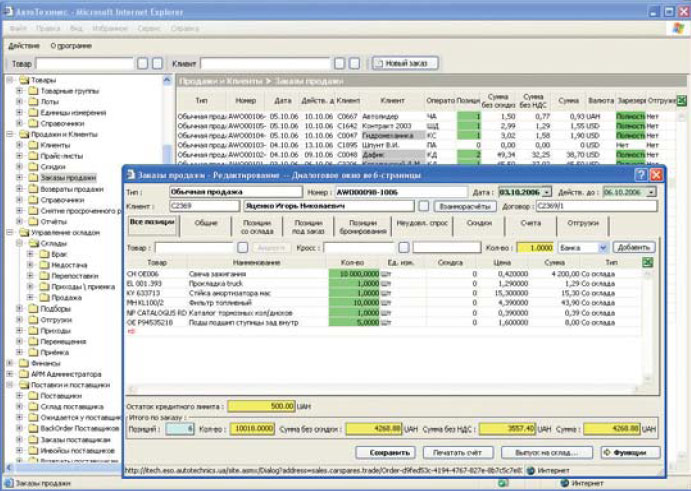Image resolution: width=691 pixels, height=491 pixels.
Task: Open the Банка unit dropdown
Action: click(603, 247)
